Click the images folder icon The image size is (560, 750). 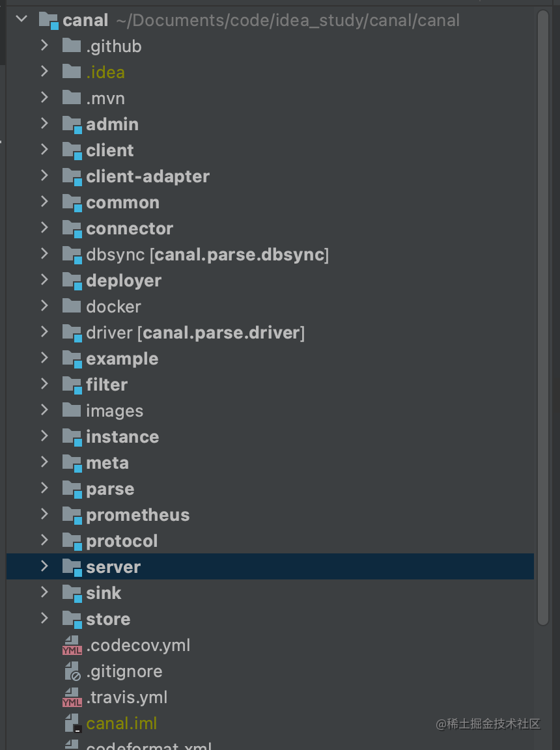coord(72,410)
